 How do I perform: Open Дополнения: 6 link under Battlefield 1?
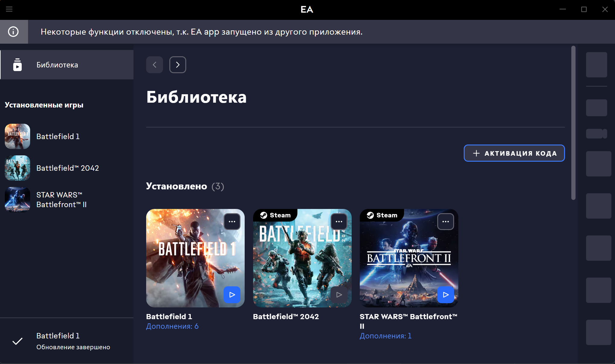[172, 326]
